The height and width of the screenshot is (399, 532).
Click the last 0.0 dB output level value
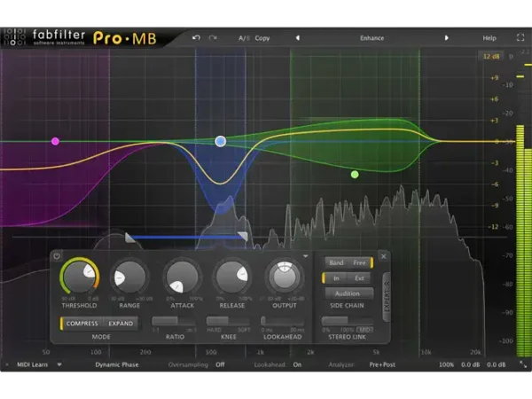[496, 364]
